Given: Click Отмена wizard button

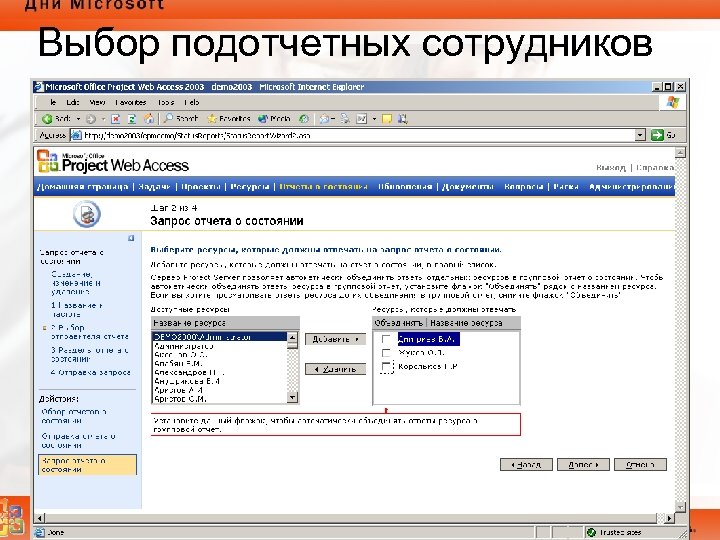Looking at the screenshot, I should coord(640,465).
